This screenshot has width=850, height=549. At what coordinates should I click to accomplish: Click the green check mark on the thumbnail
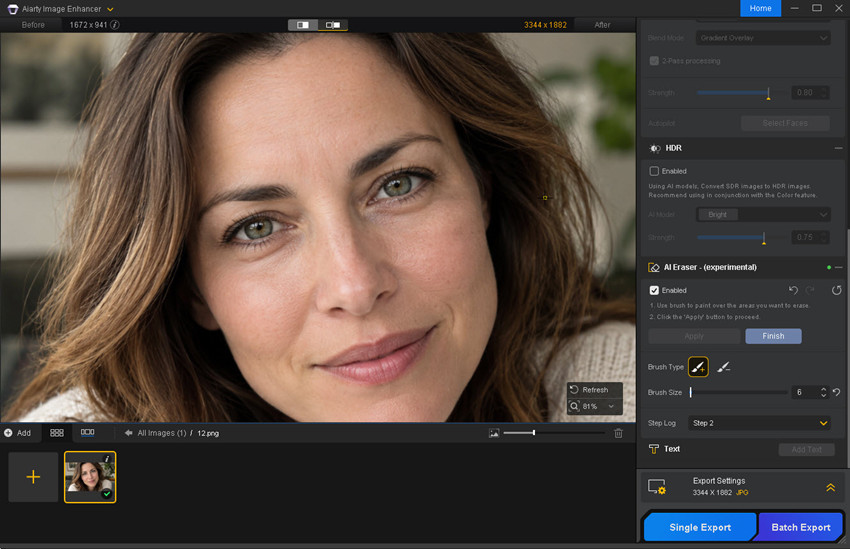pyautogui.click(x=107, y=494)
